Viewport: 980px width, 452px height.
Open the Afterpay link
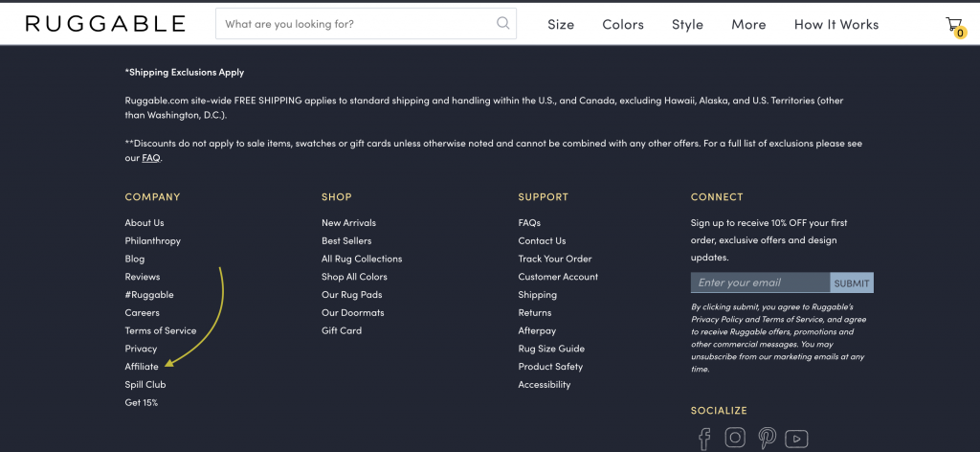click(537, 330)
